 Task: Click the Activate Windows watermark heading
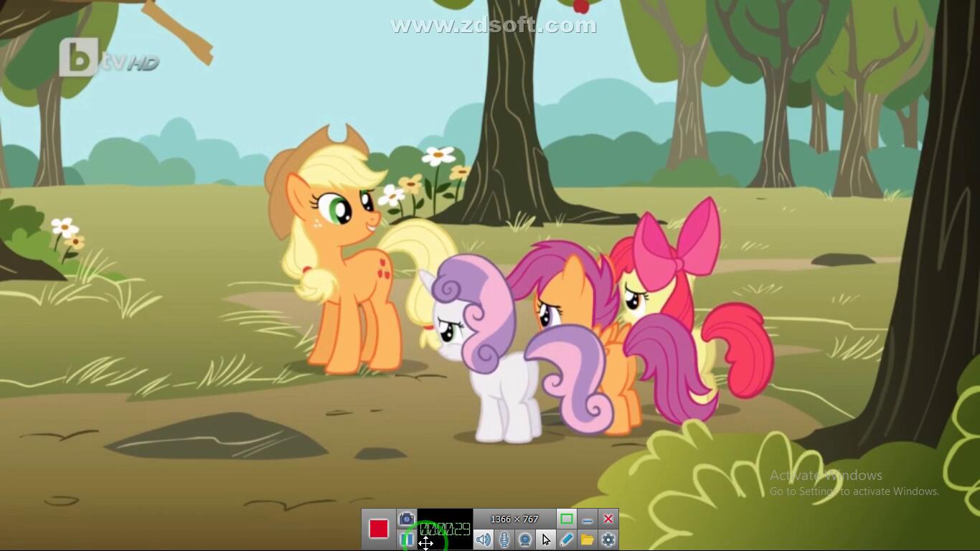point(826,475)
